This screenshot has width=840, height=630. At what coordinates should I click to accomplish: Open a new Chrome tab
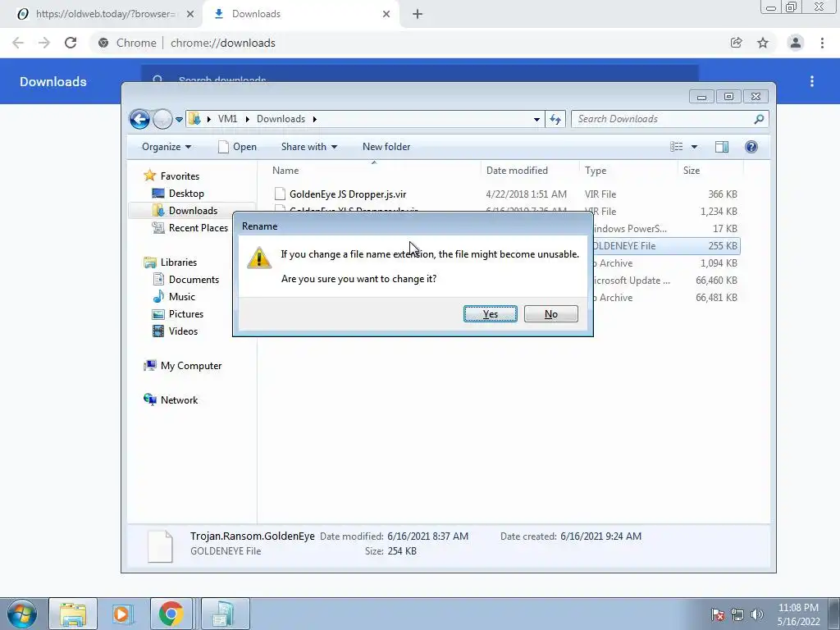(x=418, y=14)
